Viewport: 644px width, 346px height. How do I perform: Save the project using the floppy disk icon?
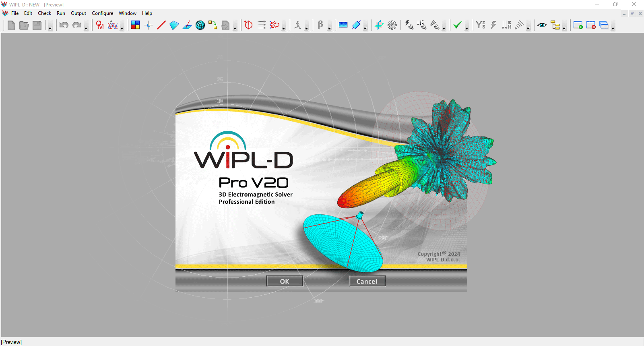[x=37, y=25]
